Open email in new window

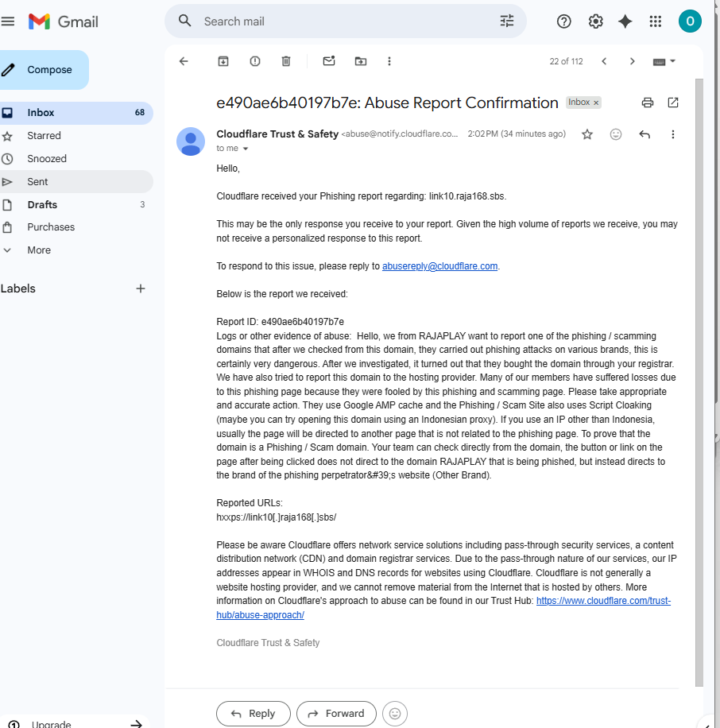[x=673, y=103]
